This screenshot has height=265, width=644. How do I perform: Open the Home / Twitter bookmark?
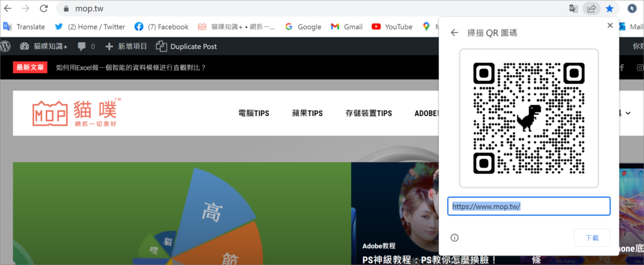coord(90,26)
